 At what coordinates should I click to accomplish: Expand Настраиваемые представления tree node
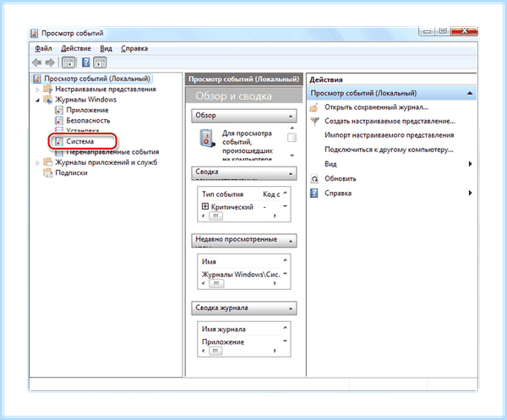point(37,90)
